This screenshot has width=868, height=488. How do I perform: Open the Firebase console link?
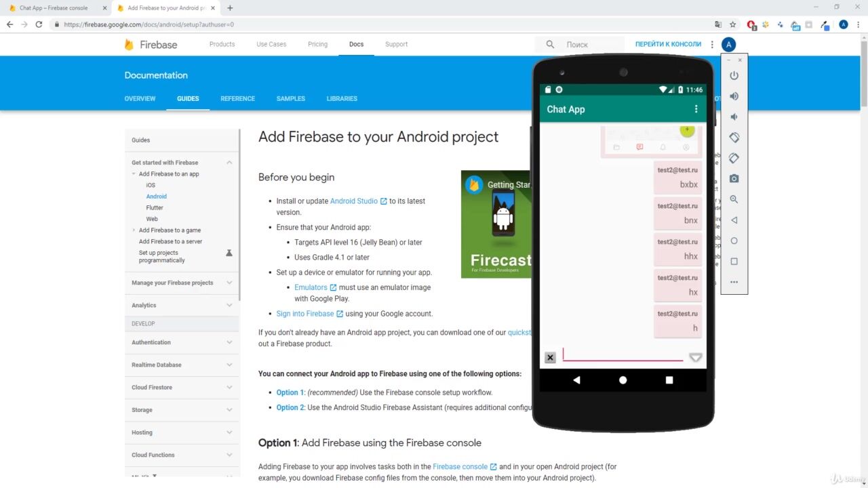pyautogui.click(x=465, y=466)
